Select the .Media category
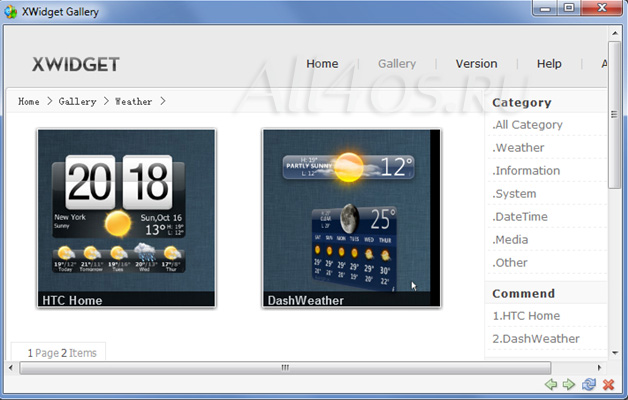Screen dimensions: 628x400 coord(510,239)
